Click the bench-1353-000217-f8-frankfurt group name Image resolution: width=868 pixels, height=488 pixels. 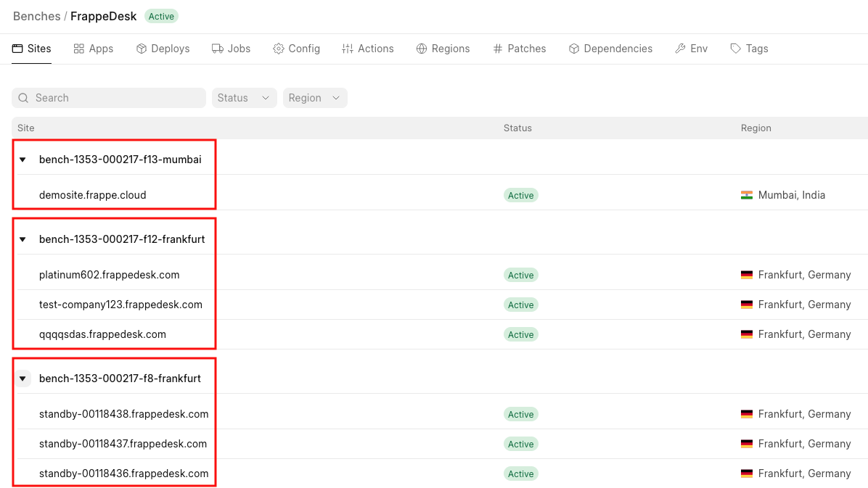point(120,379)
